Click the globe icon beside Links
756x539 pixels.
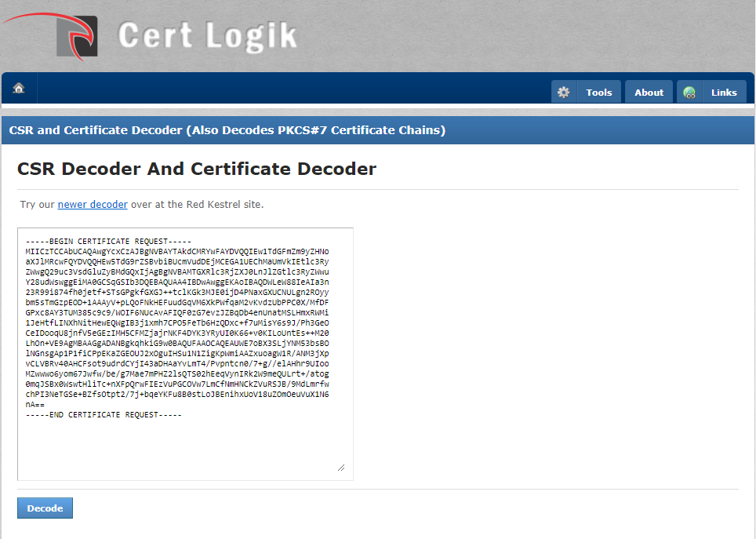[x=689, y=93]
